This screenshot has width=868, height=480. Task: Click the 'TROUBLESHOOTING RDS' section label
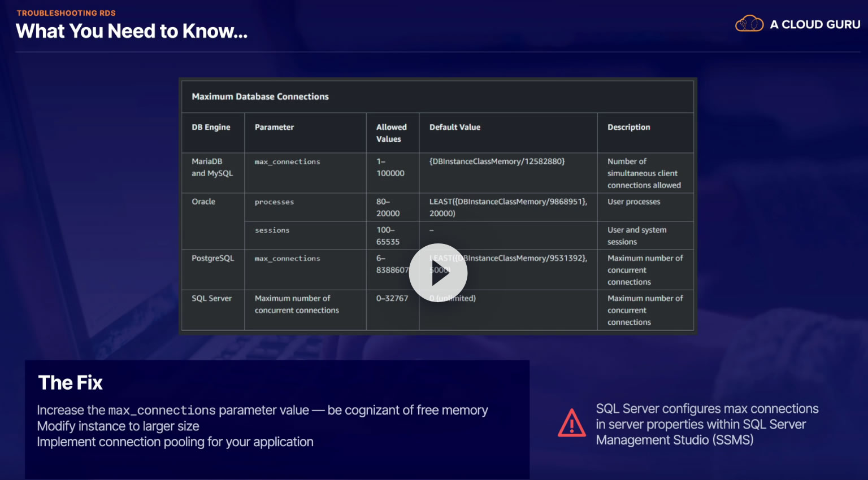[66, 13]
